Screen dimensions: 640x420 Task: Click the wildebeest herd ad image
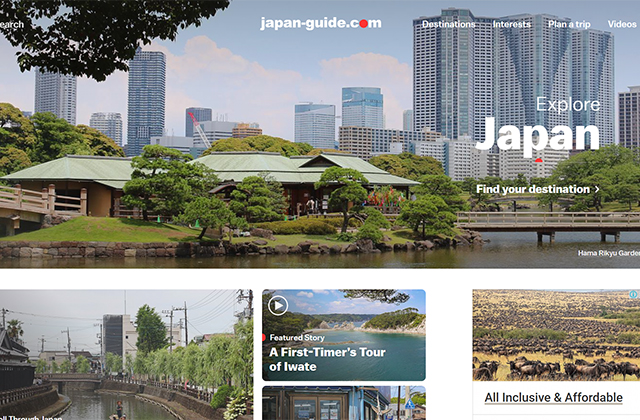(x=555, y=335)
